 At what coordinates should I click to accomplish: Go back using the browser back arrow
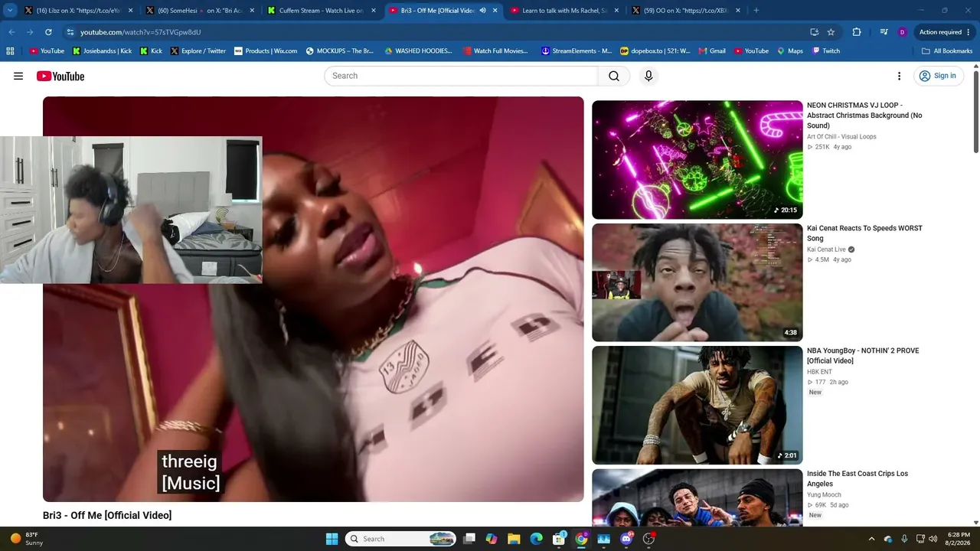(x=11, y=32)
